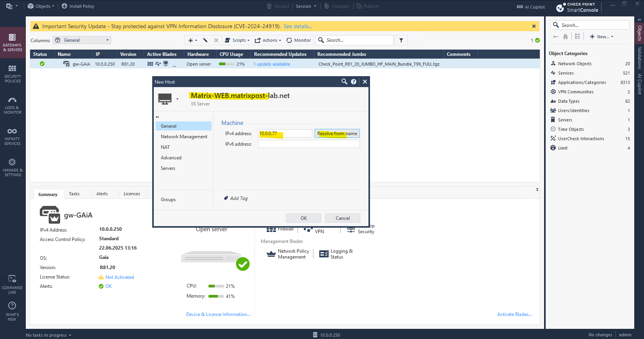Open the Session dropdown
Image resolution: width=644 pixels, height=339 pixels.
coord(306,6)
